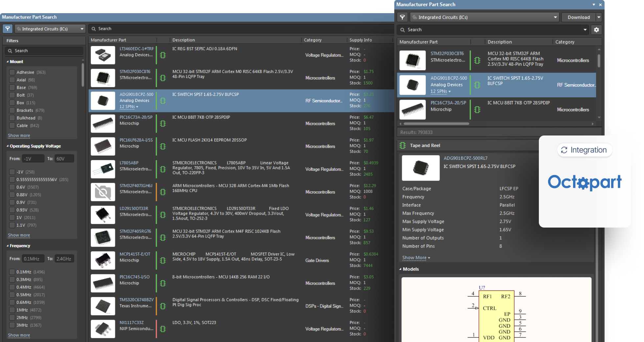
Task: Enable the 0.6V voltage checkbox
Action: click(12, 187)
